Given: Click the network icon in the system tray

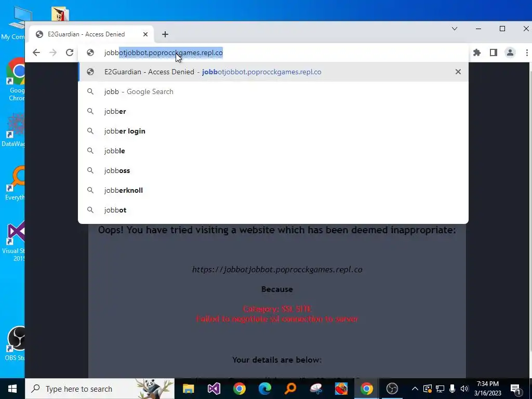Looking at the screenshot, I should coord(440,389).
